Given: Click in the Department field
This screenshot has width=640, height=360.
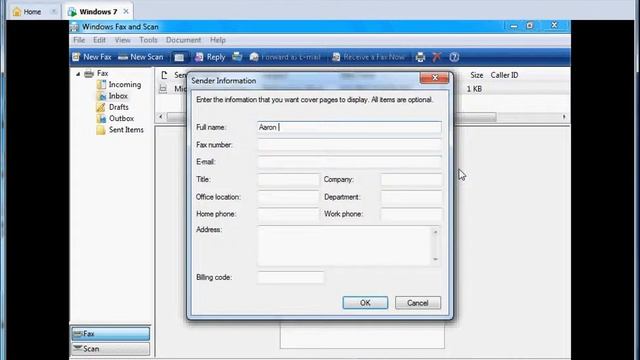Looking at the screenshot, I should click(x=411, y=197).
